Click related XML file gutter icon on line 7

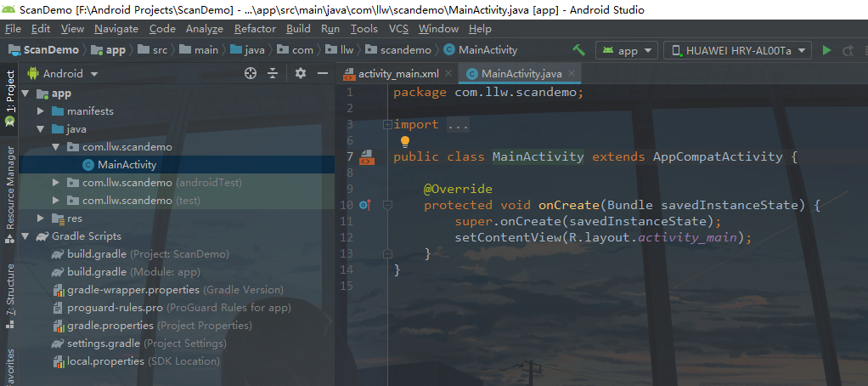(366, 157)
